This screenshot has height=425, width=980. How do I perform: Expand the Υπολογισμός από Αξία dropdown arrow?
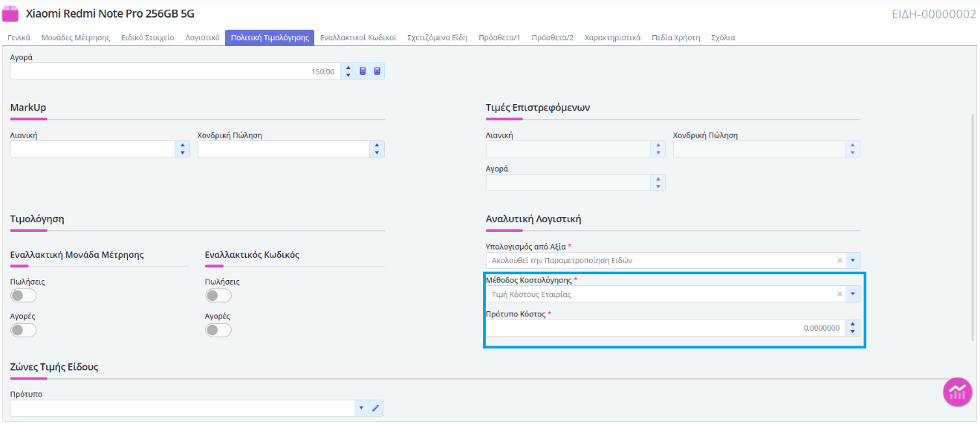point(853,261)
